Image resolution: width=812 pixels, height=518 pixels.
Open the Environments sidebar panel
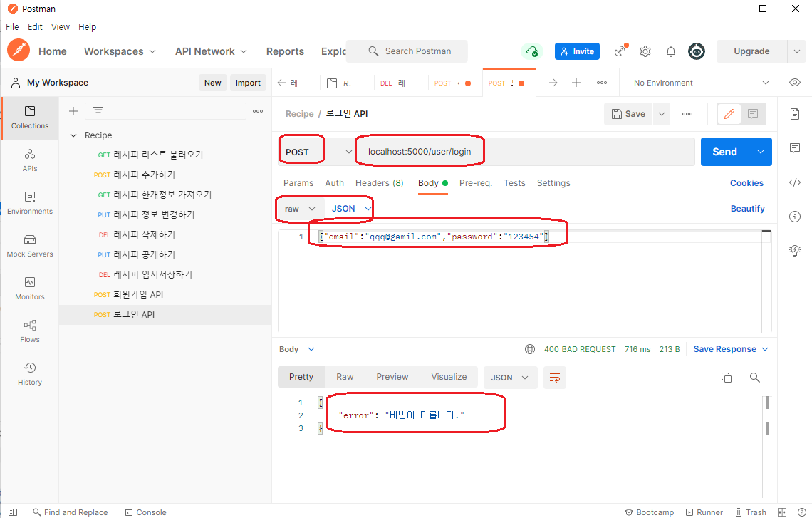click(30, 203)
